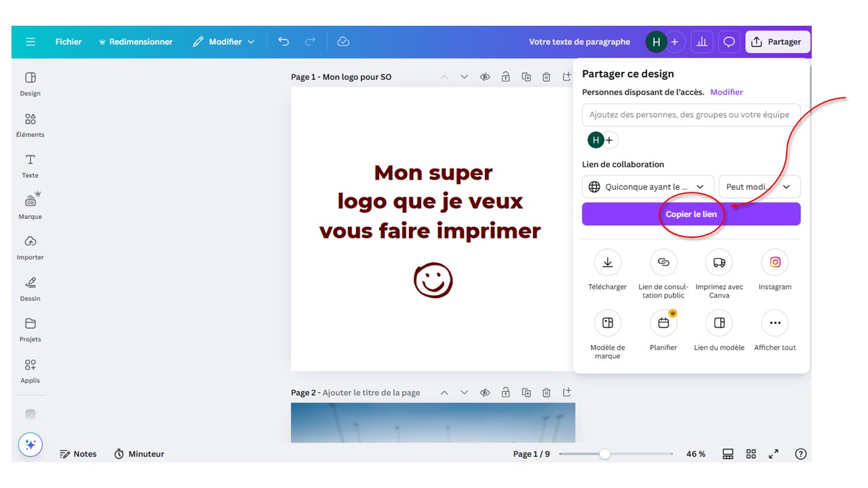Click Lien de consultation public icon
This screenshot has width=868, height=488.
663,263
